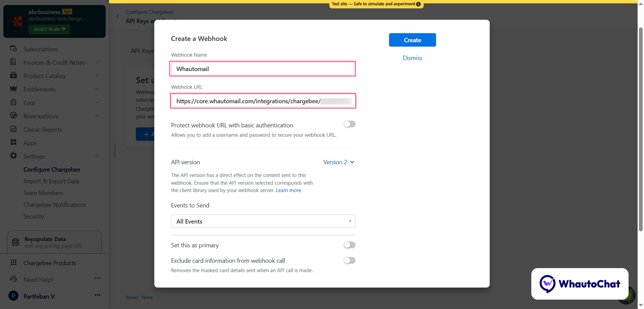Switch to Team Members settings
The height and width of the screenshot is (309, 644).
[43, 193]
